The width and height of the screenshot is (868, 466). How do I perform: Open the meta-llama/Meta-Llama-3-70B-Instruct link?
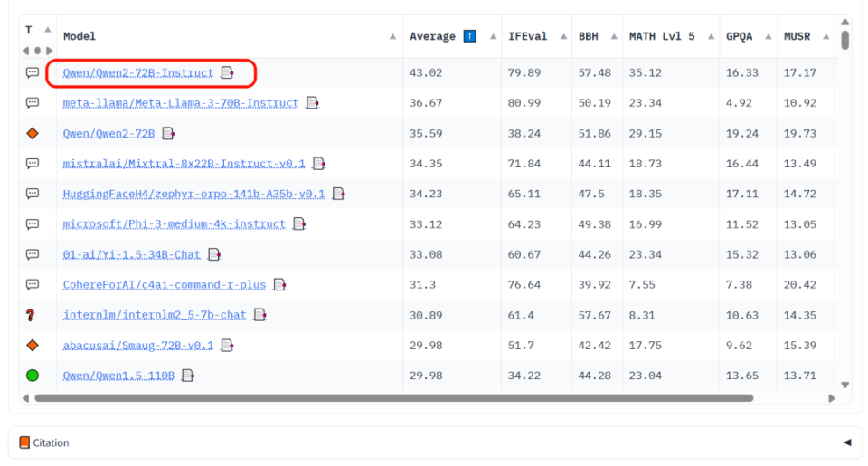coord(181,103)
